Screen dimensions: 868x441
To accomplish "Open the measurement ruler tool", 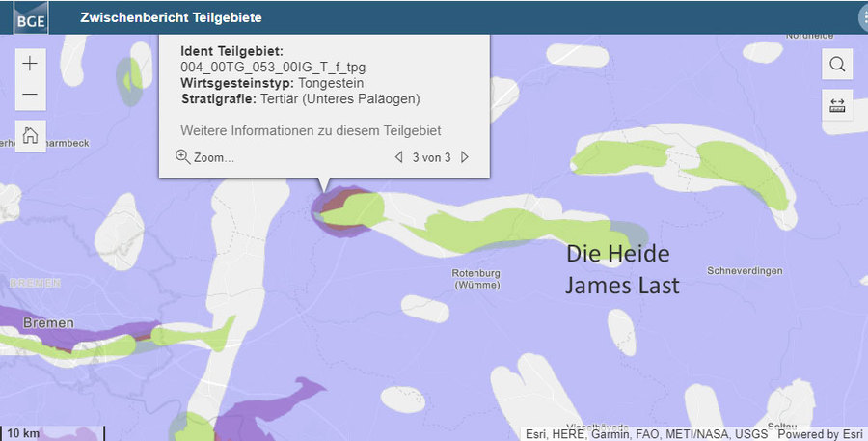I will coord(837,104).
